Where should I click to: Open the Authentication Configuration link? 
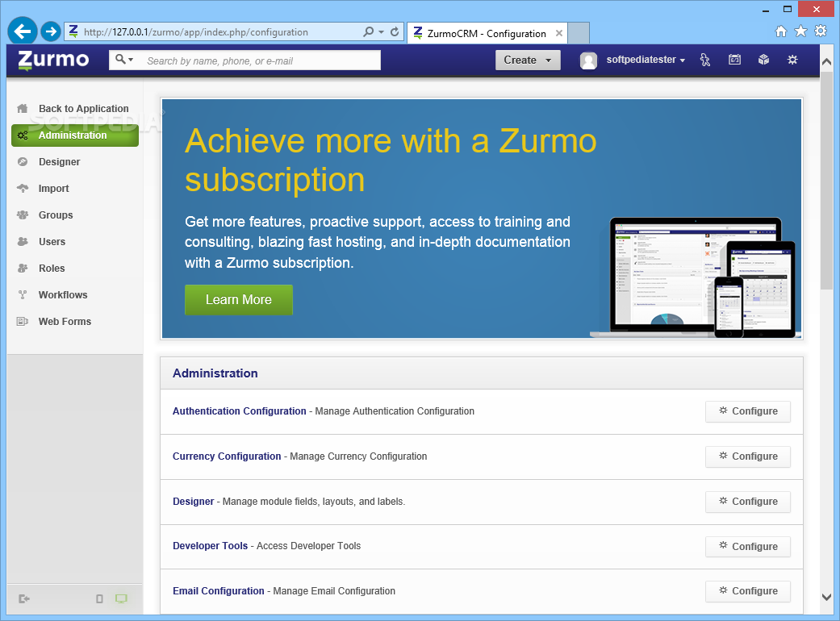(239, 411)
